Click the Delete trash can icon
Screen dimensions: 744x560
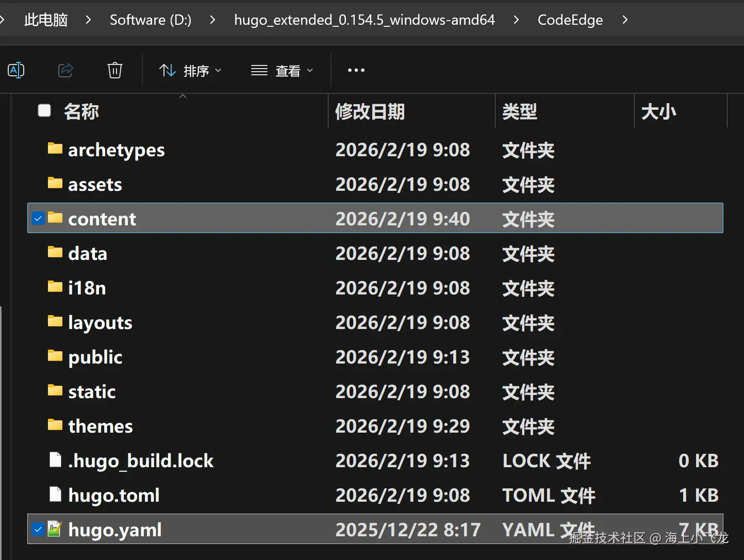tap(114, 70)
